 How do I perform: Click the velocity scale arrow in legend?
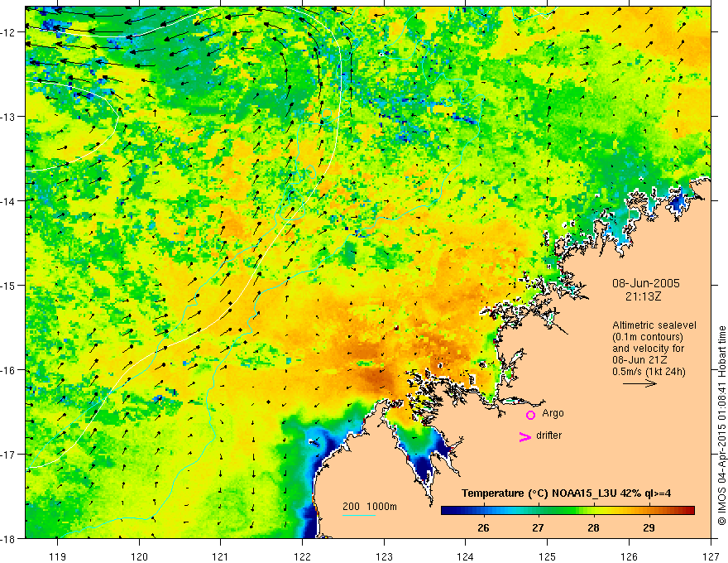[639, 383]
